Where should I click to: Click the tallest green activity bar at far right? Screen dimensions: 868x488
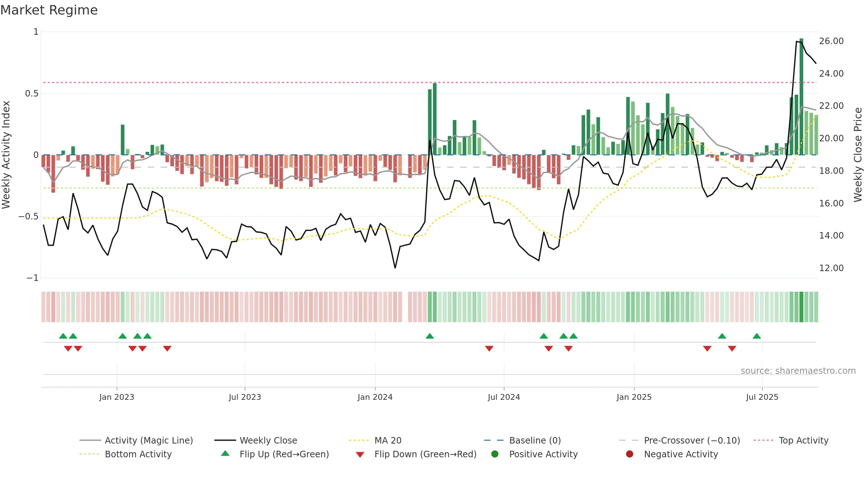801,97
